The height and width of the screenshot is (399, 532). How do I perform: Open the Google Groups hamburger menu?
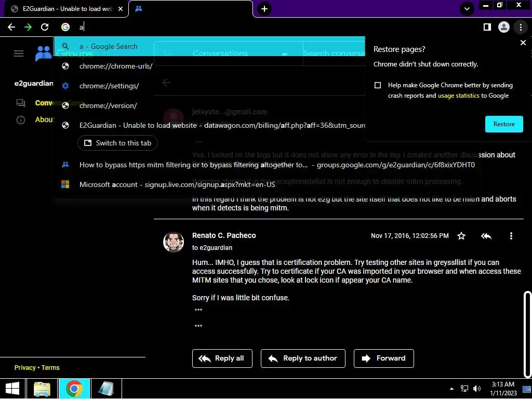click(19, 54)
